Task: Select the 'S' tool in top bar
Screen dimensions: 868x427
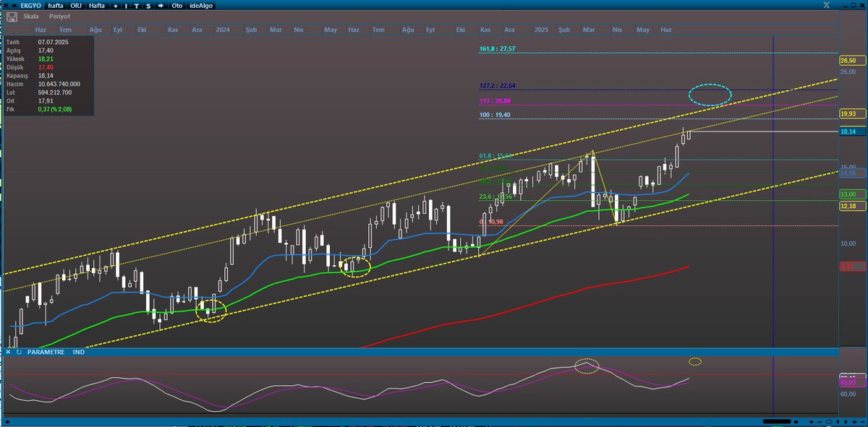Action: pos(148,6)
